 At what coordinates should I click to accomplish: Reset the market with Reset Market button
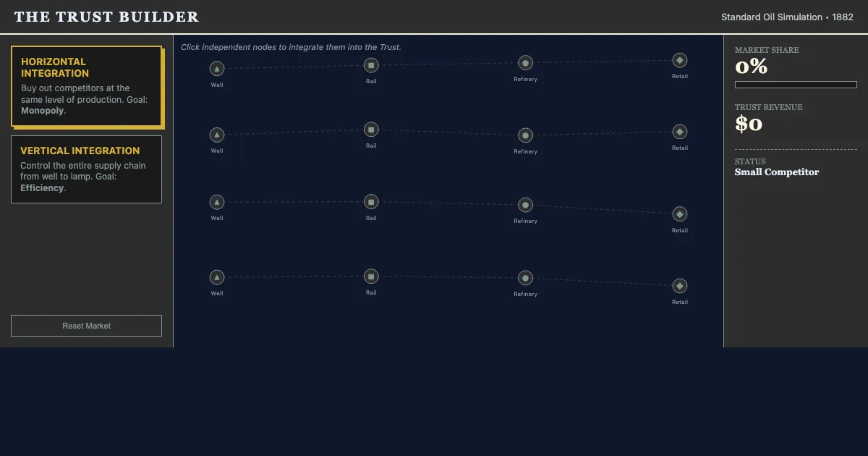(87, 326)
